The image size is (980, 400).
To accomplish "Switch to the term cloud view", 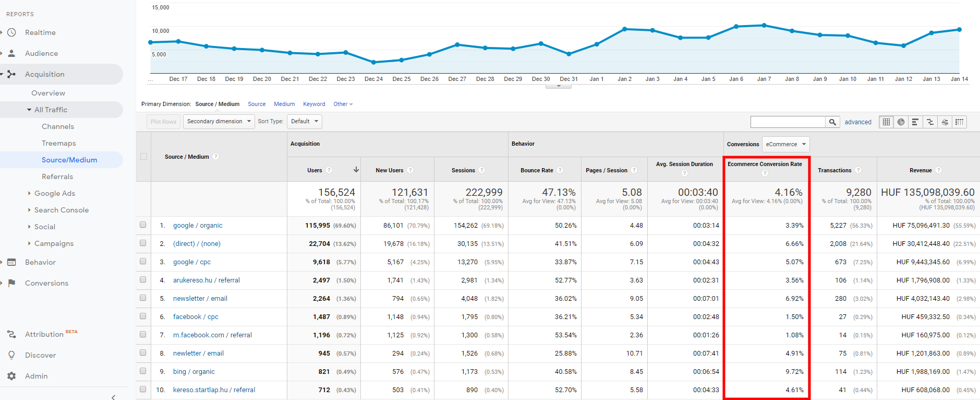I will coord(945,122).
